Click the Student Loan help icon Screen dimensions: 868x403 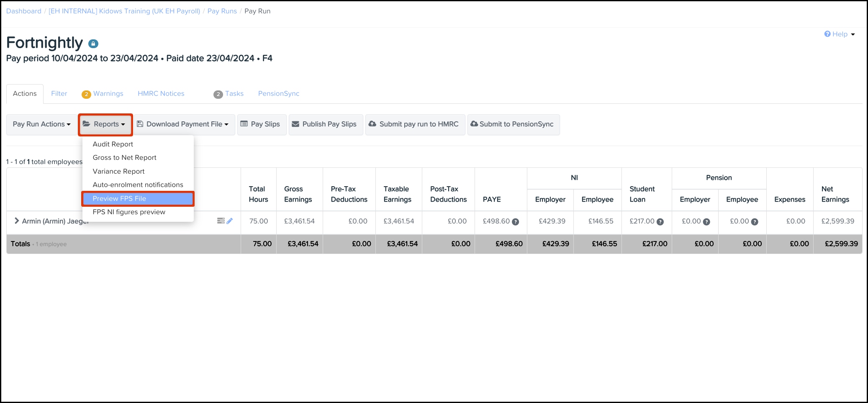(660, 222)
